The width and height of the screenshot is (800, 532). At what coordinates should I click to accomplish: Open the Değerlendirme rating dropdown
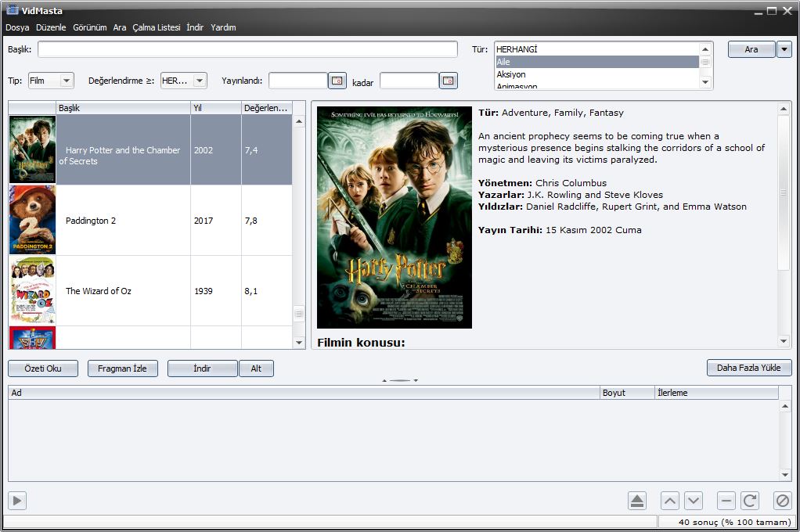pyautogui.click(x=184, y=81)
